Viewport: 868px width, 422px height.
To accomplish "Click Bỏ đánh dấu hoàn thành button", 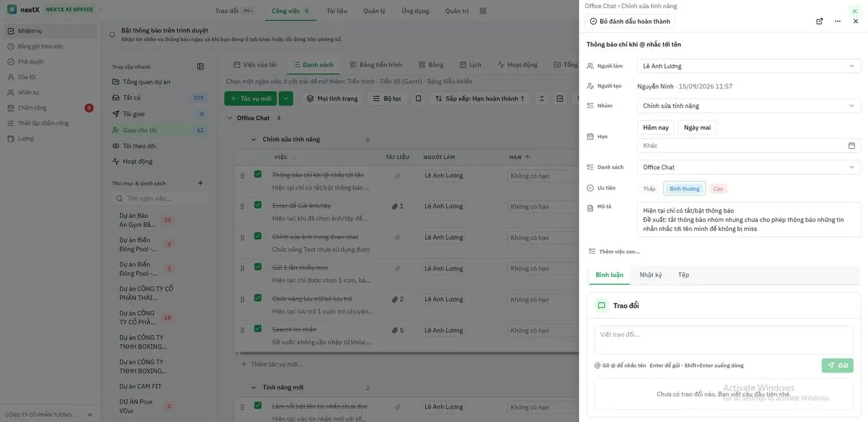I will [x=630, y=21].
